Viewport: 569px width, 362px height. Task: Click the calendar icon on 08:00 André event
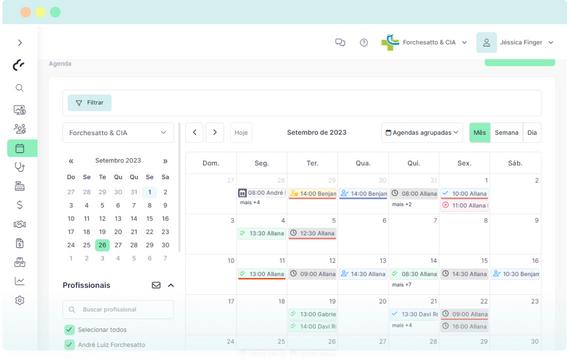coord(242,193)
